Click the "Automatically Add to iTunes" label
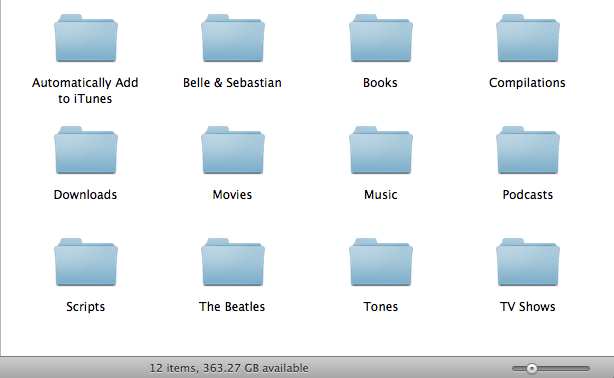Image resolution: width=614 pixels, height=378 pixels. 85,90
